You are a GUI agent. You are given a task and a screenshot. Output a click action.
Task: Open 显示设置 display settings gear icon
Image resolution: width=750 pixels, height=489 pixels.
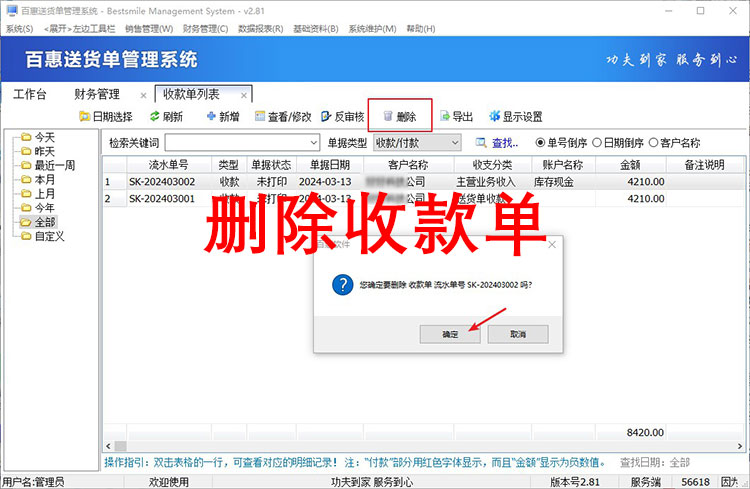[495, 116]
